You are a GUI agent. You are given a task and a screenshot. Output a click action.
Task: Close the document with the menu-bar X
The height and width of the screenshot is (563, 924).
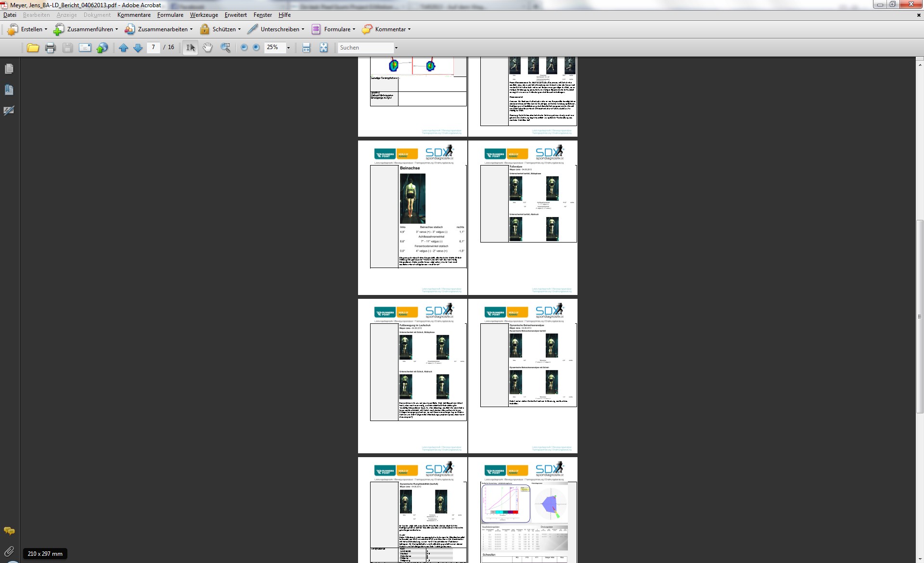coord(919,15)
